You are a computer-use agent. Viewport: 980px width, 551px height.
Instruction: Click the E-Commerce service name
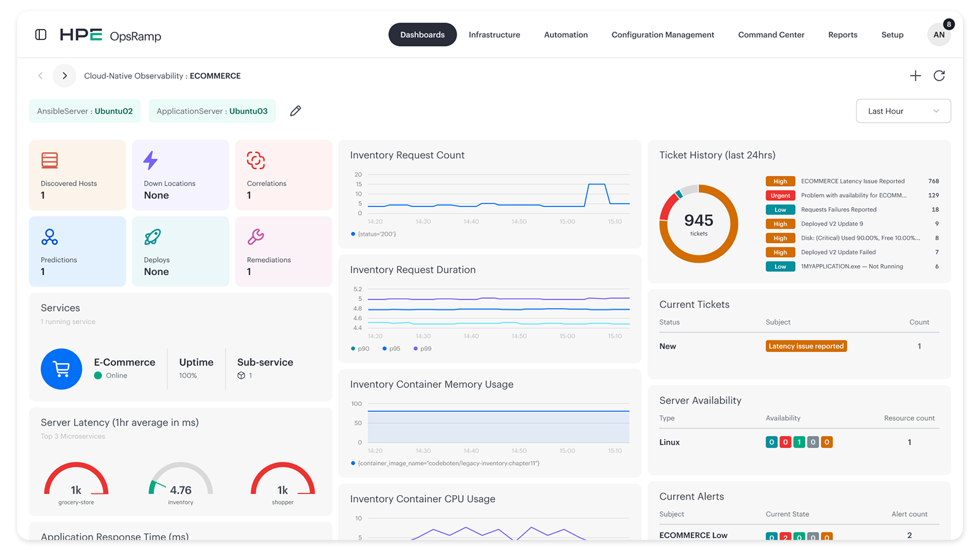(x=124, y=362)
